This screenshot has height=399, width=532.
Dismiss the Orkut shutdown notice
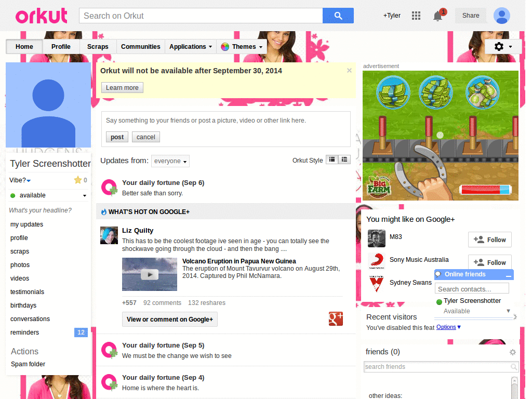[349, 71]
